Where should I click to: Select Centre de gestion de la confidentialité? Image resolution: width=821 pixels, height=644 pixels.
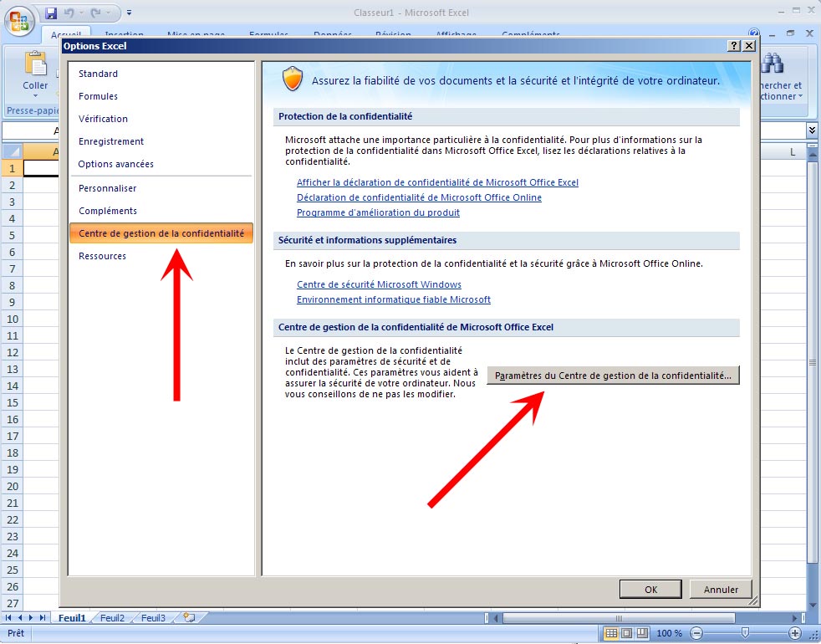(x=161, y=233)
